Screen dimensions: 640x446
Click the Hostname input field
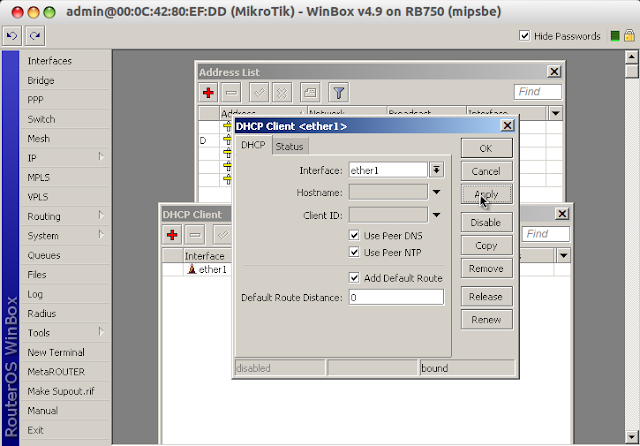tap(388, 192)
